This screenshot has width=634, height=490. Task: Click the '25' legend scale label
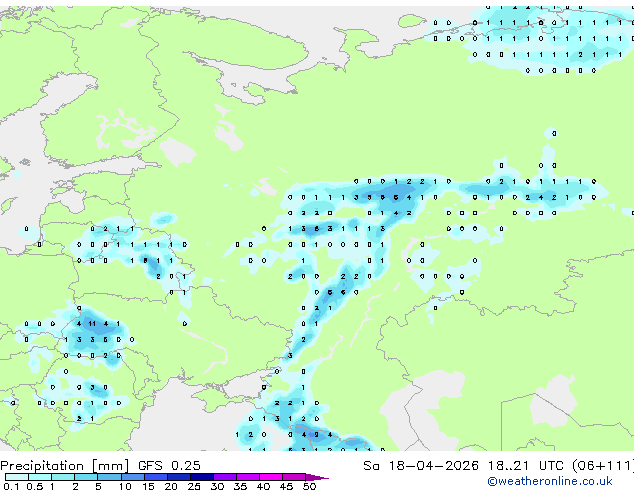pos(194,486)
